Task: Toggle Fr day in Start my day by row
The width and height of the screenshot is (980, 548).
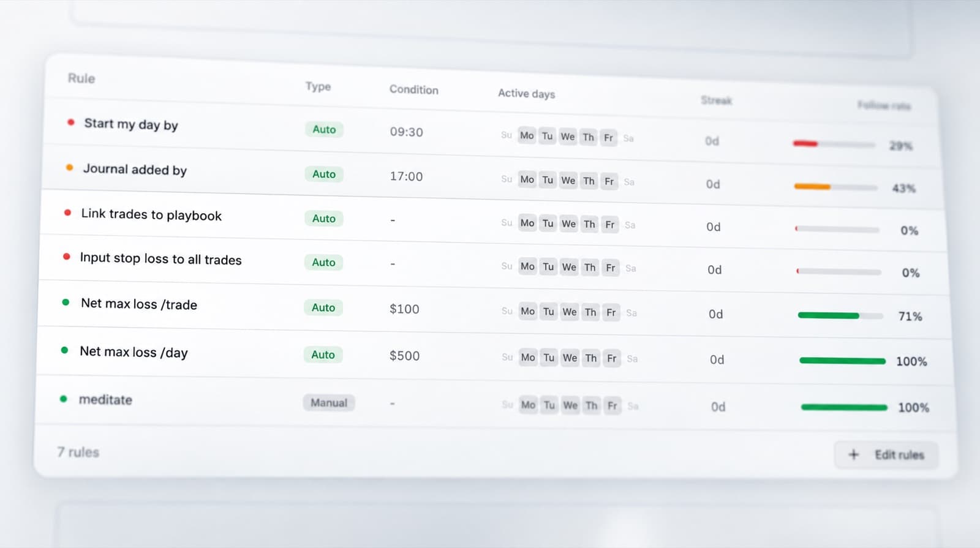Action: [608, 138]
